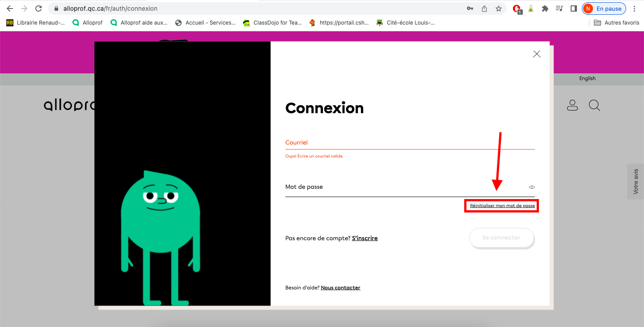Click the En pause profile button

tap(603, 8)
